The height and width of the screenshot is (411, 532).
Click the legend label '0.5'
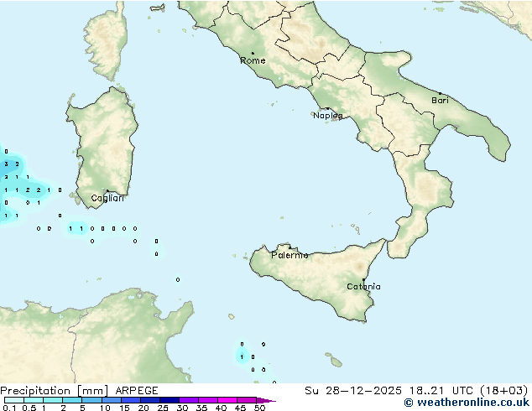pyautogui.click(x=29, y=408)
